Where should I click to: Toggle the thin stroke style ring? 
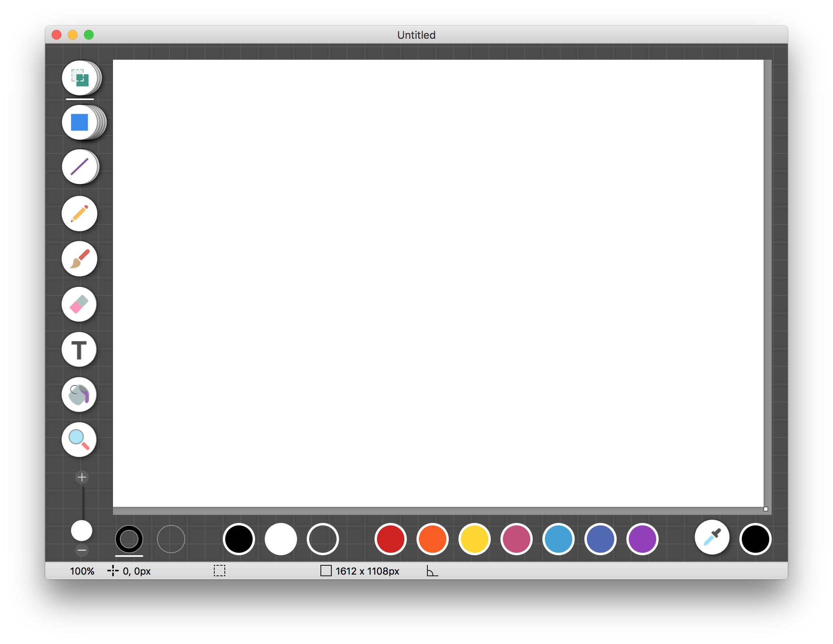click(171, 539)
